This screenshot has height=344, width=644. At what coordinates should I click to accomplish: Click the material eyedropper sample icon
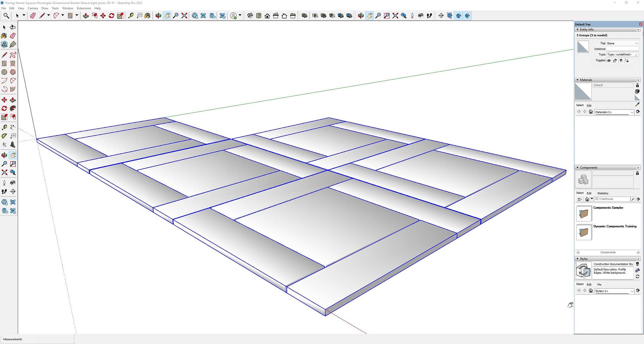tap(637, 104)
